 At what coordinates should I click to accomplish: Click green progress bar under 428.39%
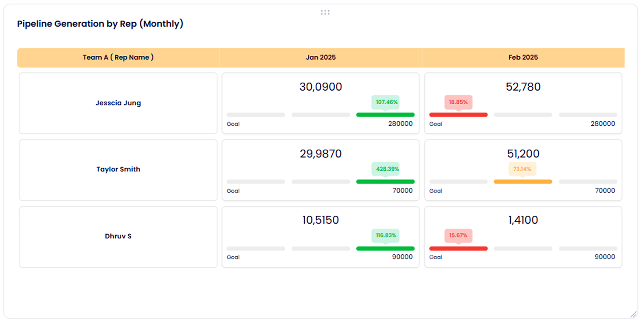[x=385, y=182]
